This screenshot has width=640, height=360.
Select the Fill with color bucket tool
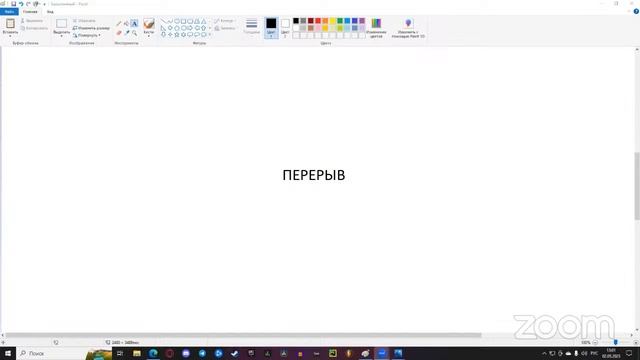126,24
